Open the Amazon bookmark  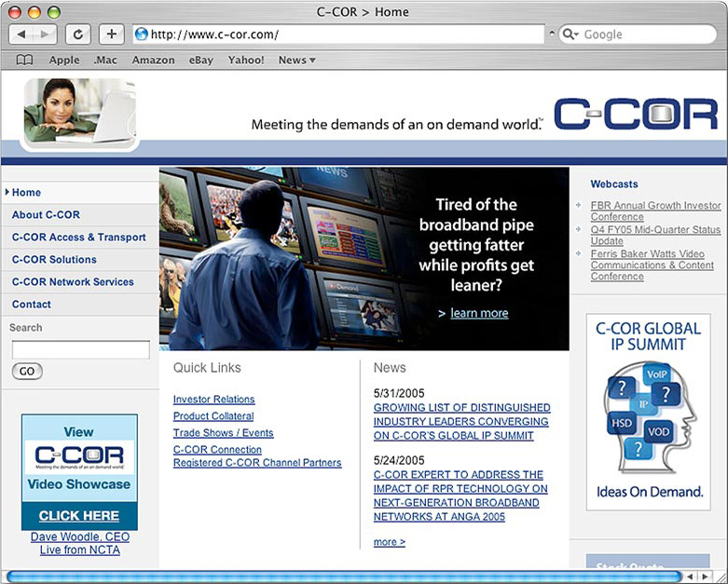(x=153, y=60)
